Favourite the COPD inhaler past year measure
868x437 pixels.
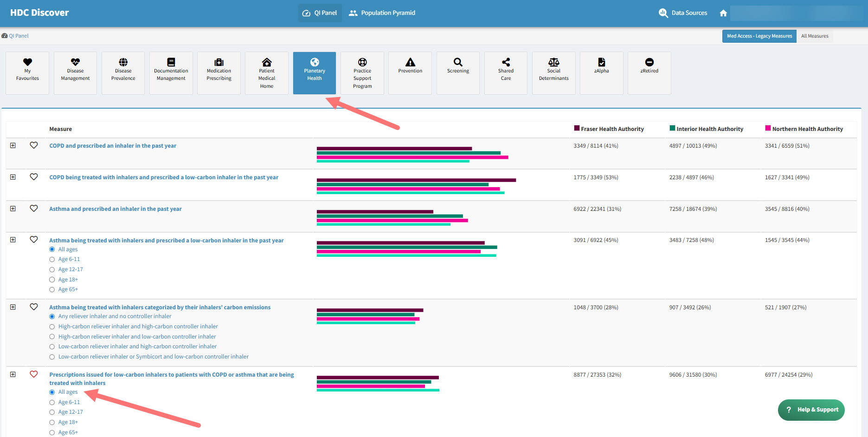click(x=34, y=145)
